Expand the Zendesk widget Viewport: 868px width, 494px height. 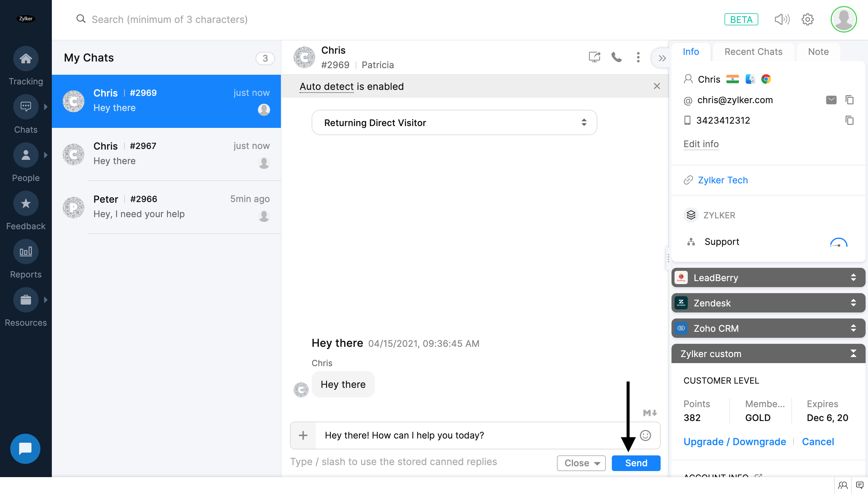(x=768, y=303)
